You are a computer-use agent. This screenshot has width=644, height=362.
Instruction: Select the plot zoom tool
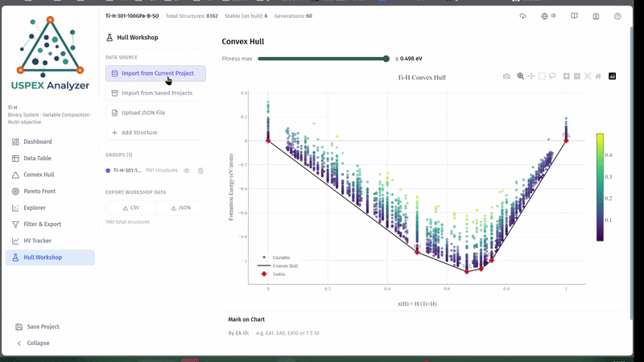coord(520,76)
